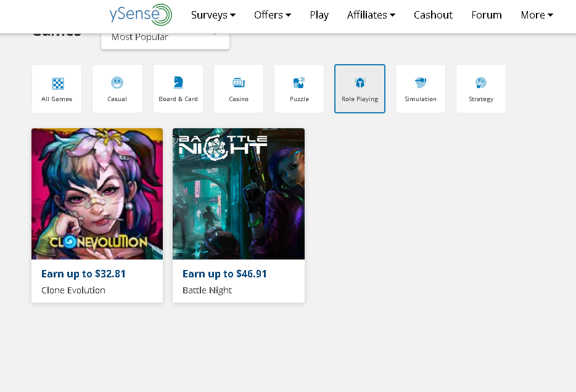576x392 pixels.
Task: Select the All Games category icon
Action: (x=58, y=84)
